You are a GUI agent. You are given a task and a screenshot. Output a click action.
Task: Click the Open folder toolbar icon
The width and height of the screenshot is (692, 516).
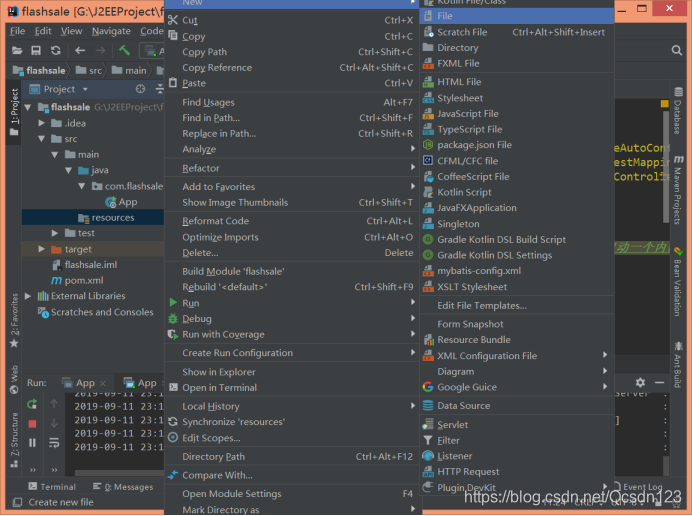17,50
